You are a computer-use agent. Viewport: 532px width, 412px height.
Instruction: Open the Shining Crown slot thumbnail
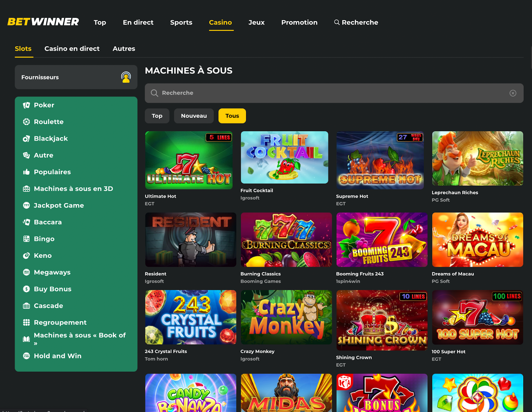[382, 320]
